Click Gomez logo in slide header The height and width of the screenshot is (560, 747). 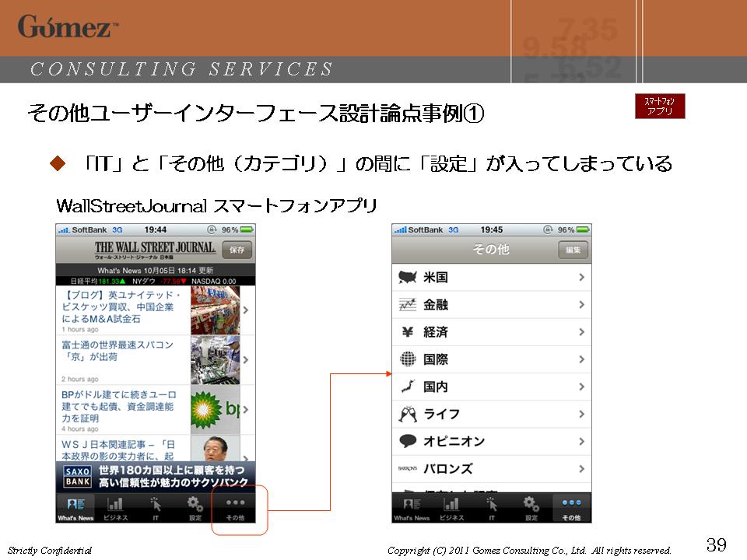[68, 26]
